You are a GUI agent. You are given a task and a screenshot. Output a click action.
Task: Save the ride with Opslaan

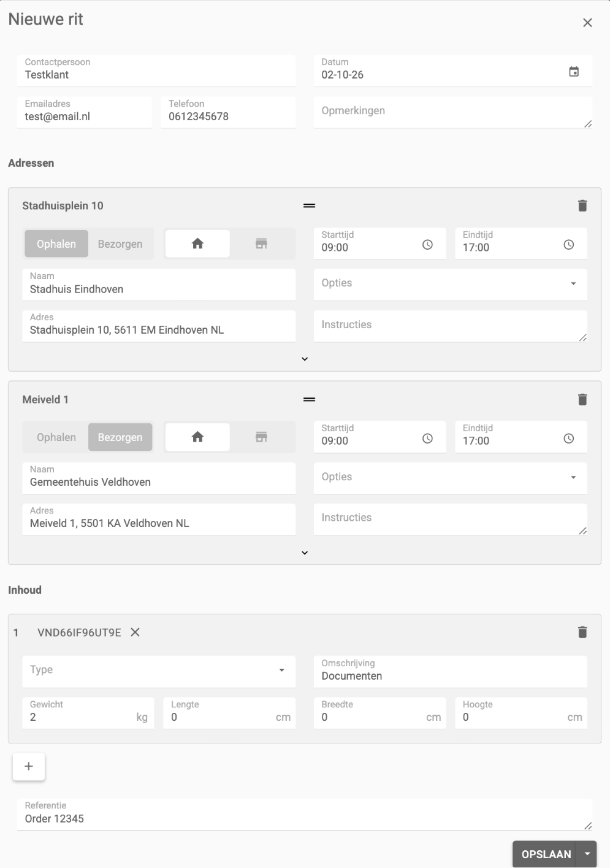click(x=546, y=854)
